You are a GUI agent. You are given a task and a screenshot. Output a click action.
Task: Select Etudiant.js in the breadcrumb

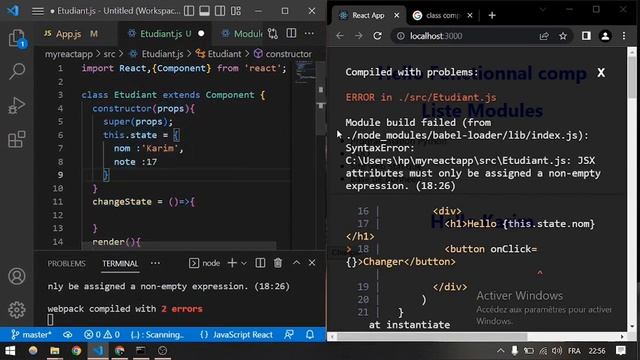(162, 54)
